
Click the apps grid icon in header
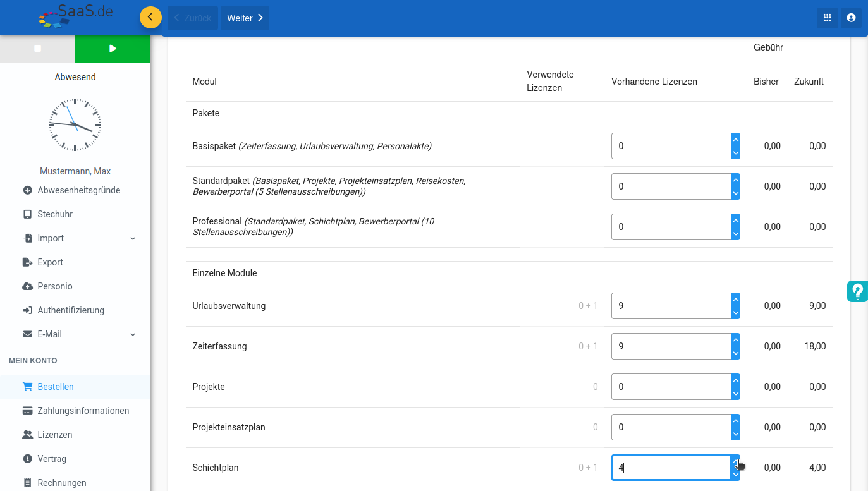(827, 18)
